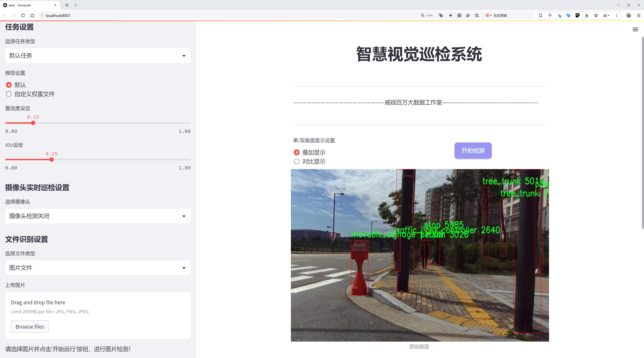Screen dimensions: 644x358
Task: Click the add bookmark star icon
Action: pos(477,16)
